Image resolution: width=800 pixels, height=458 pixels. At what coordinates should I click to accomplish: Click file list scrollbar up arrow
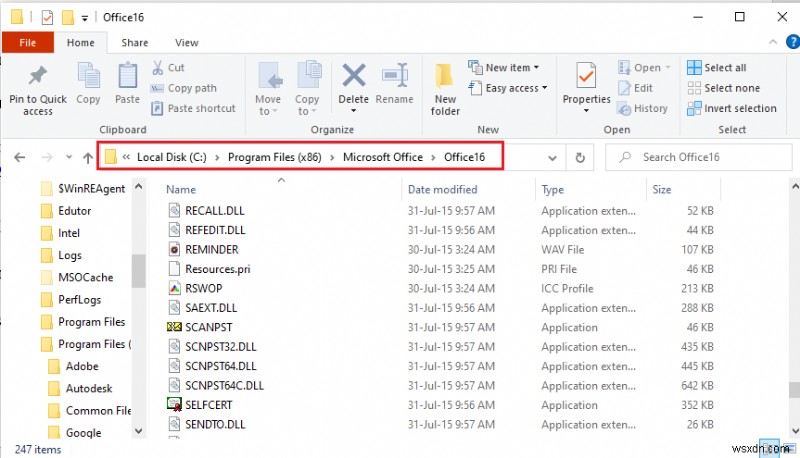795,187
